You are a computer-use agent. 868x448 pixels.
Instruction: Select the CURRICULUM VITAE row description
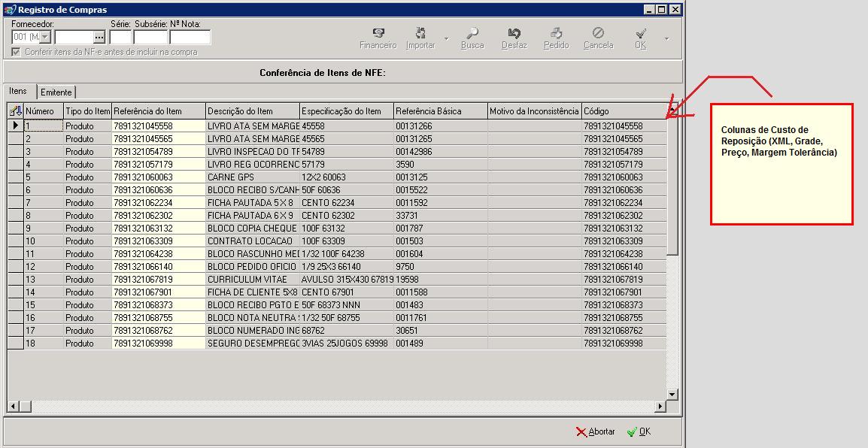[253, 280]
